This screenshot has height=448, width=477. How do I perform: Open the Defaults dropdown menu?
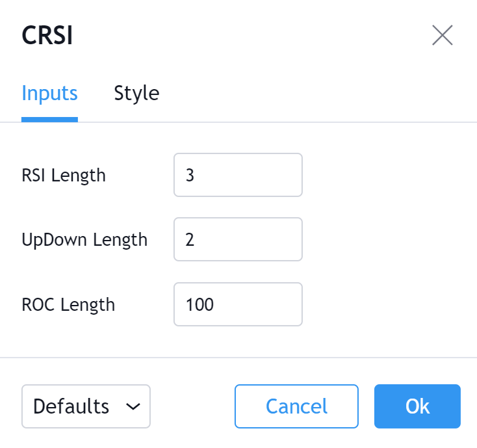86,406
